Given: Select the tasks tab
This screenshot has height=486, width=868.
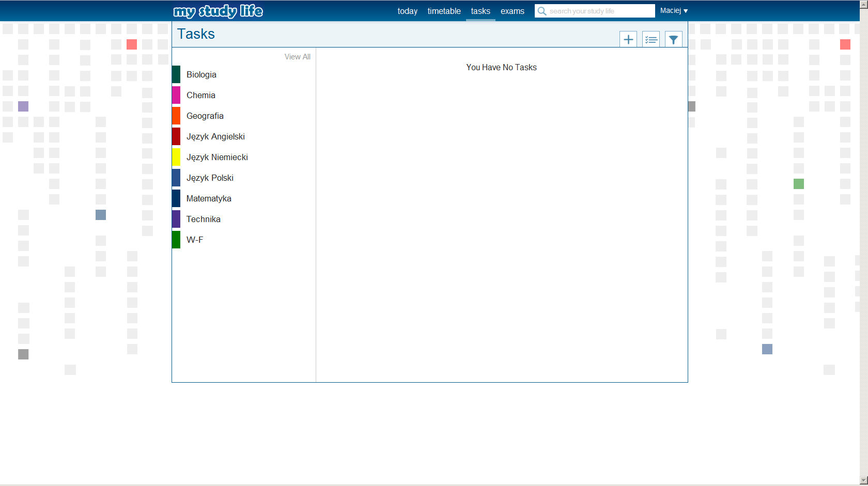Looking at the screenshot, I should (x=481, y=11).
